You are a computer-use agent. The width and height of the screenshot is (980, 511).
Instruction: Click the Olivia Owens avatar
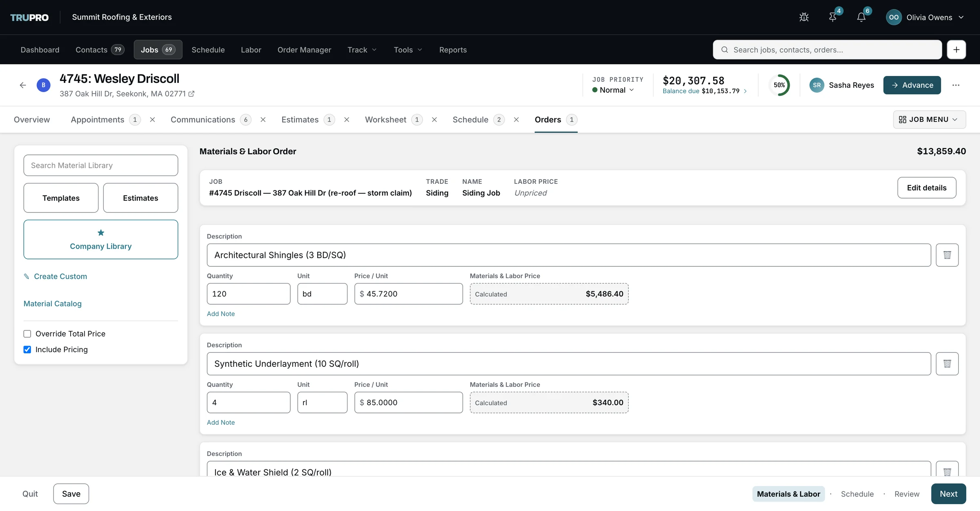pos(894,17)
